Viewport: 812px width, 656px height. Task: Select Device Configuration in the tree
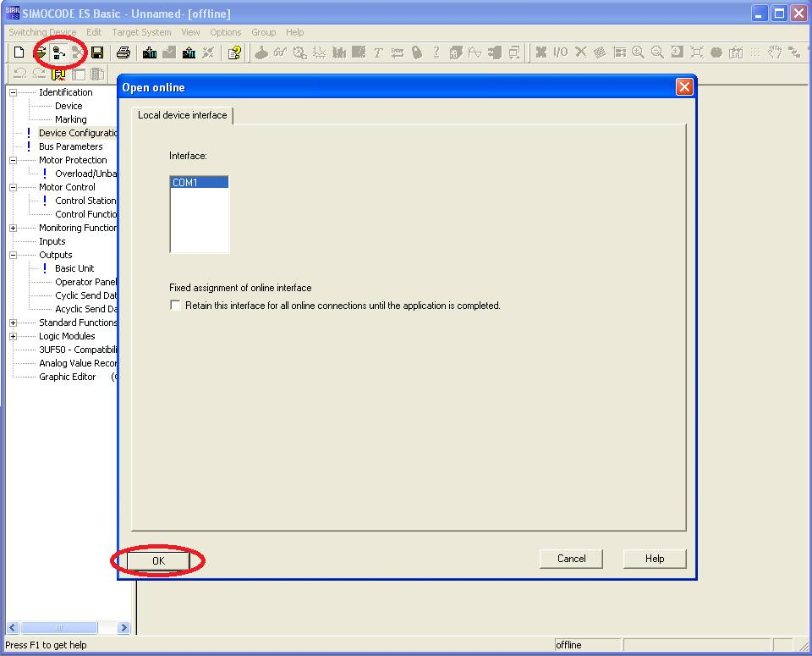coord(78,133)
